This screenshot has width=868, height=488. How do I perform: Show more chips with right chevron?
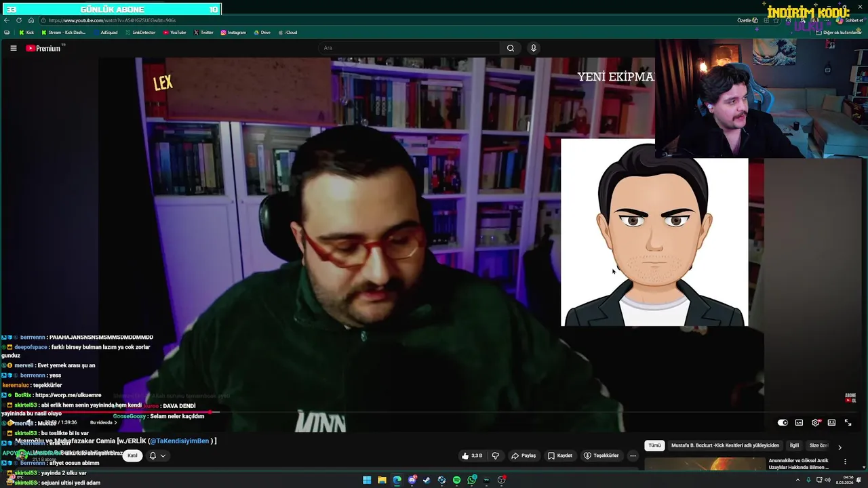tap(840, 447)
